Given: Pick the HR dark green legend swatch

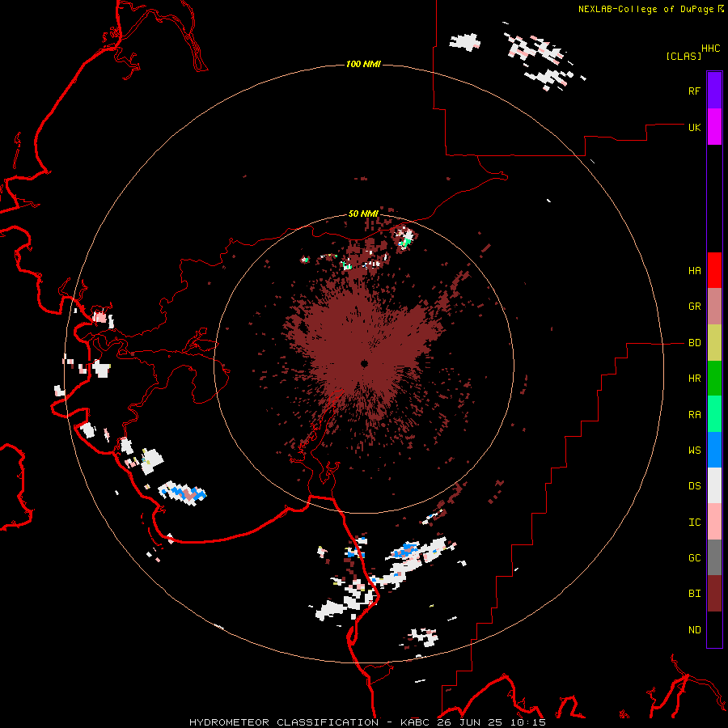Looking at the screenshot, I should 714,379.
